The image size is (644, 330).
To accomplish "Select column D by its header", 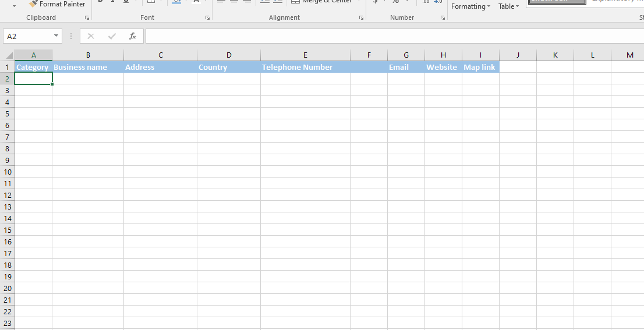I will pos(229,55).
